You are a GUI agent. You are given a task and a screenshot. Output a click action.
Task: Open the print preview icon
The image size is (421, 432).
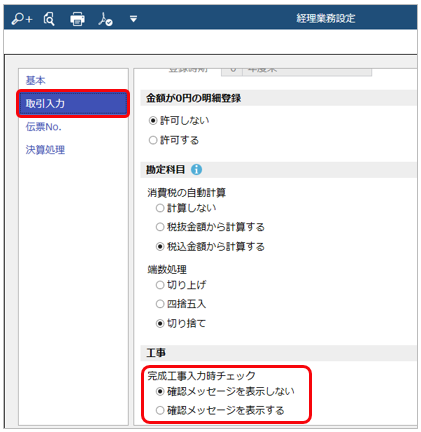click(49, 19)
